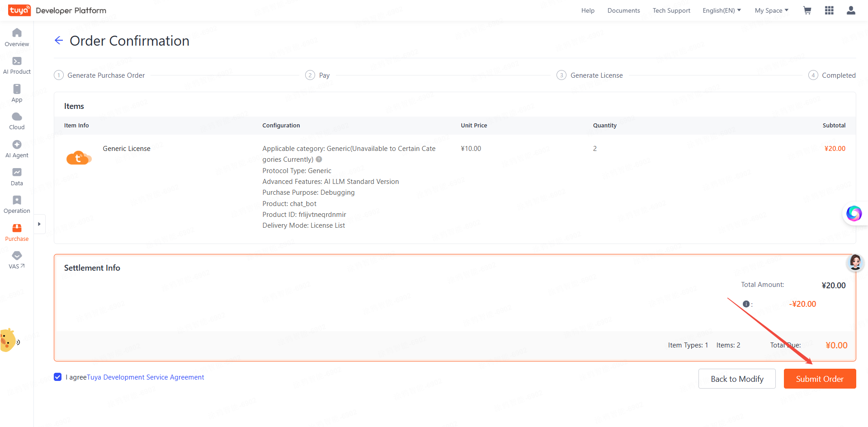
Task: Open the AI Agent sidebar icon
Action: coord(17,145)
